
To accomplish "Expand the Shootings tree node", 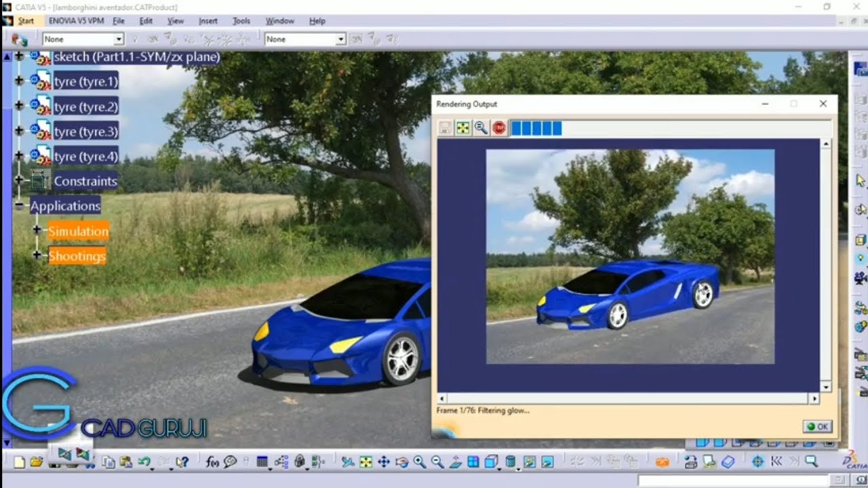I will pyautogui.click(x=37, y=256).
